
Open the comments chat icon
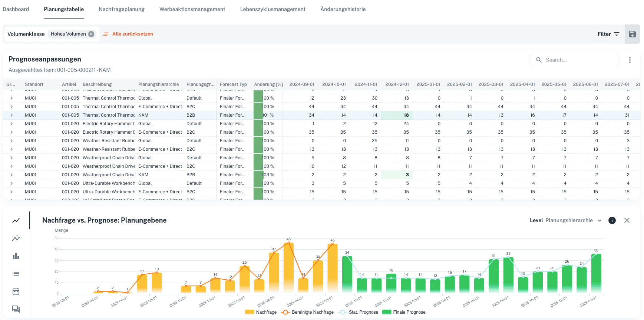(x=16, y=309)
